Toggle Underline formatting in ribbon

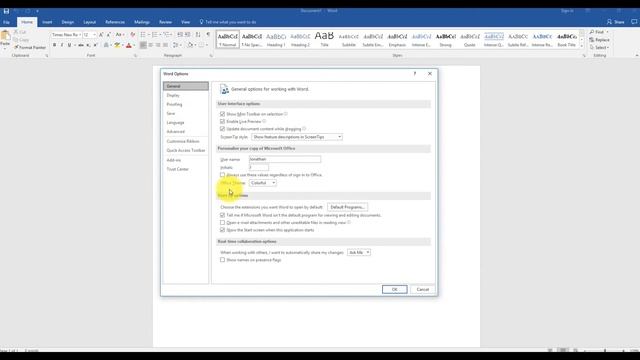pyautogui.click(x=69, y=45)
